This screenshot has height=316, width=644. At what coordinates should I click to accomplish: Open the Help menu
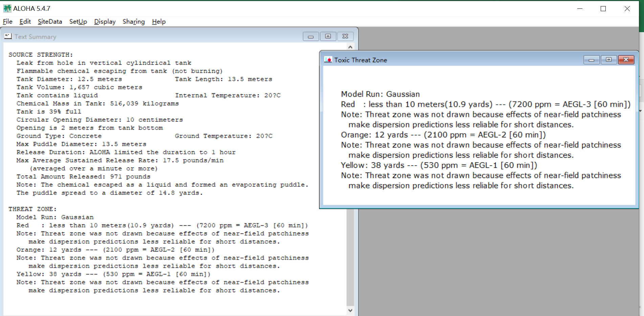click(x=159, y=22)
